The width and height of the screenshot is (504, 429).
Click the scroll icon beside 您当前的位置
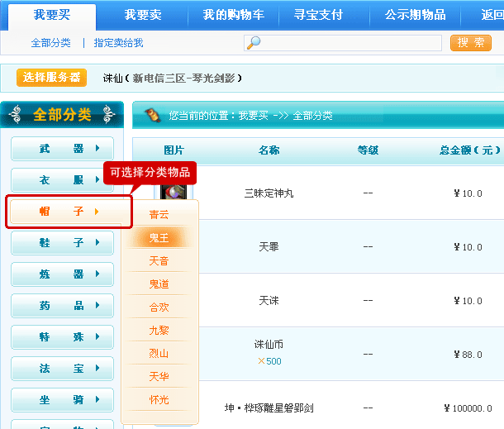152,116
